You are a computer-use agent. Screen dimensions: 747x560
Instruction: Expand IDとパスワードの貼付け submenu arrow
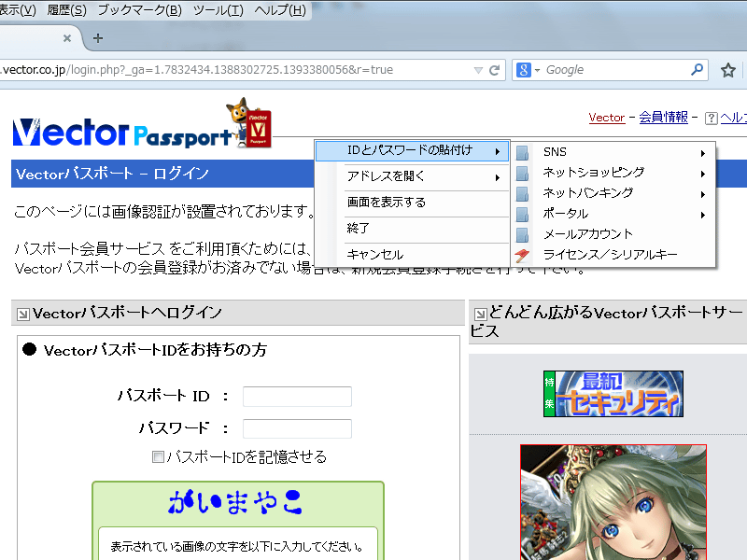[498, 152]
